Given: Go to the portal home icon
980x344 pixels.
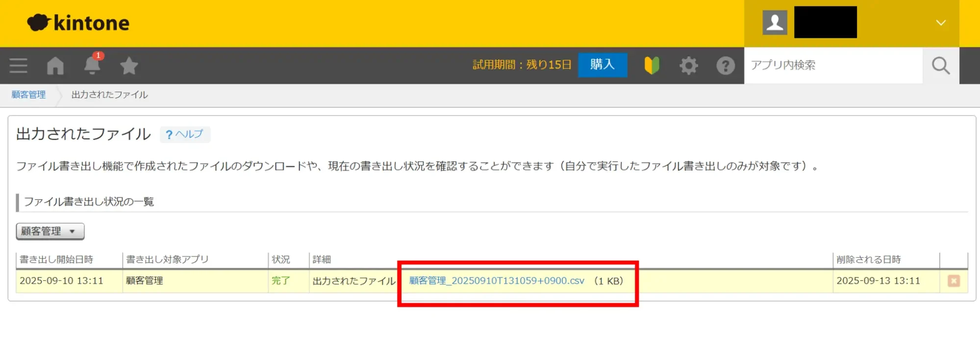Looking at the screenshot, I should coord(55,66).
